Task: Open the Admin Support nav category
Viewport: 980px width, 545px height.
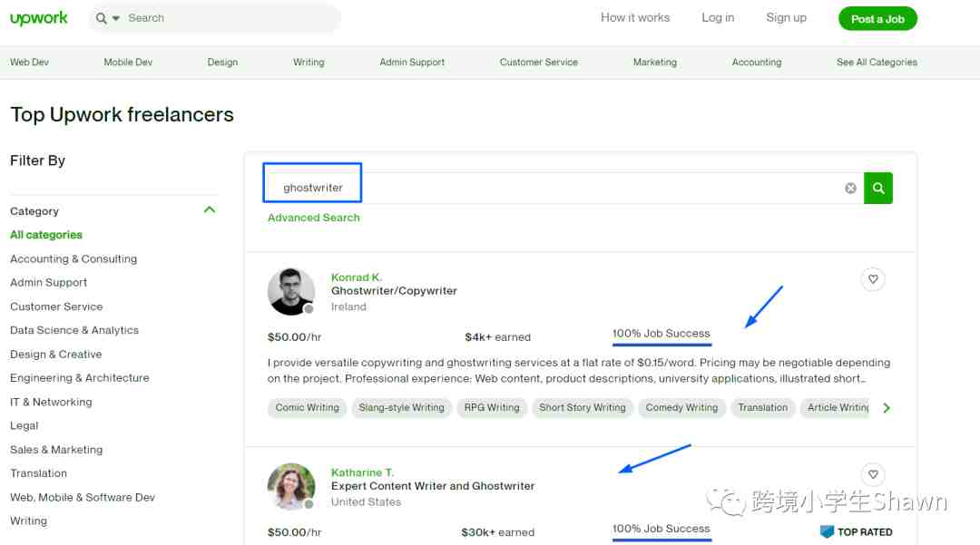Action: click(412, 62)
